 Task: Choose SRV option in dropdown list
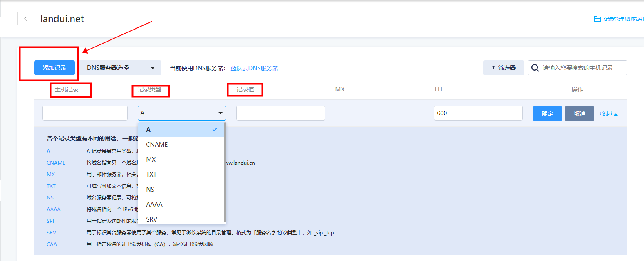point(152,219)
